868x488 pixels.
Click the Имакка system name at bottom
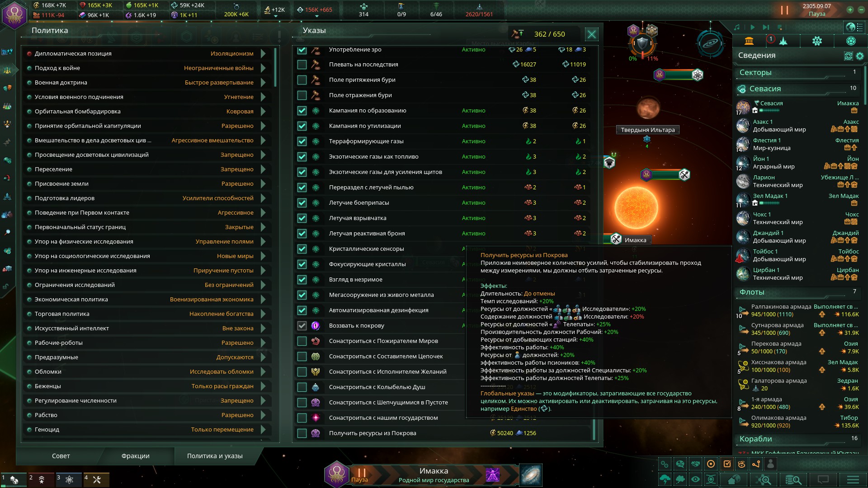(x=434, y=471)
